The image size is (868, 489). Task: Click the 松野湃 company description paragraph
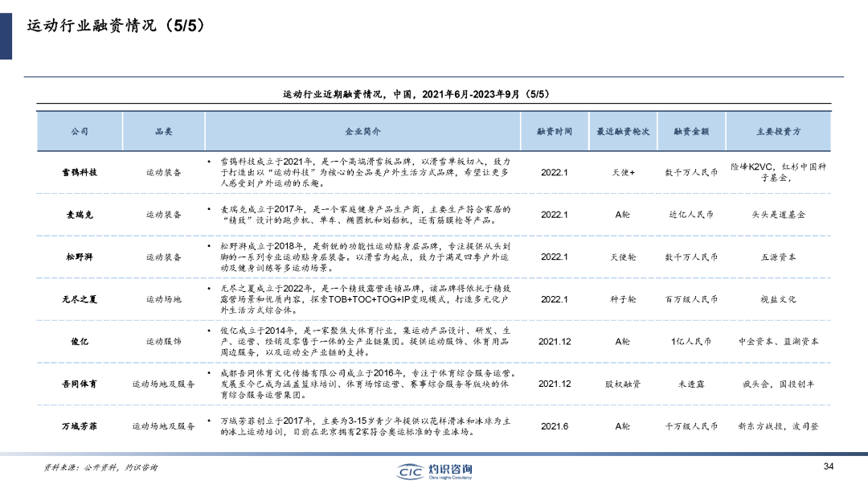click(365, 257)
